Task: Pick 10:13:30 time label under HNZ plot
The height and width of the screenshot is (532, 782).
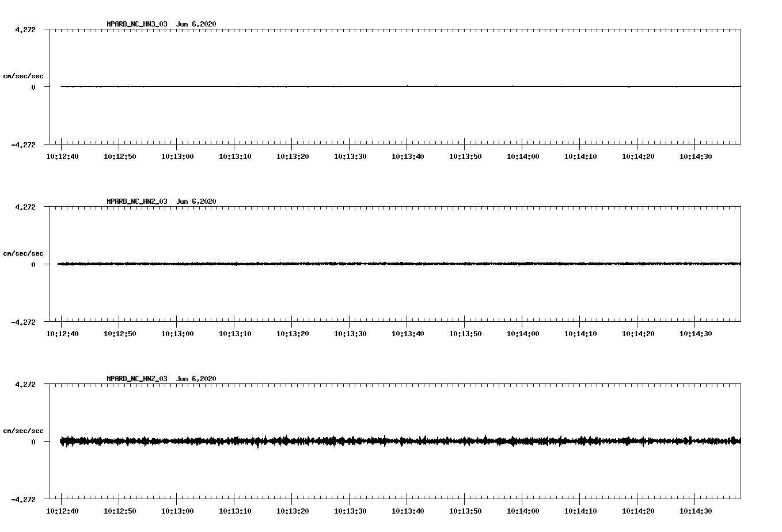Action: [350, 511]
